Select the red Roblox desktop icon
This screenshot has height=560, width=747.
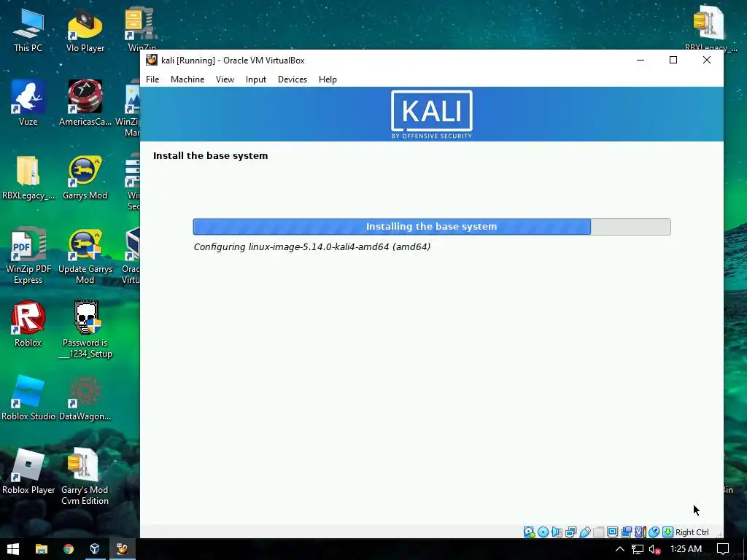[x=28, y=324]
